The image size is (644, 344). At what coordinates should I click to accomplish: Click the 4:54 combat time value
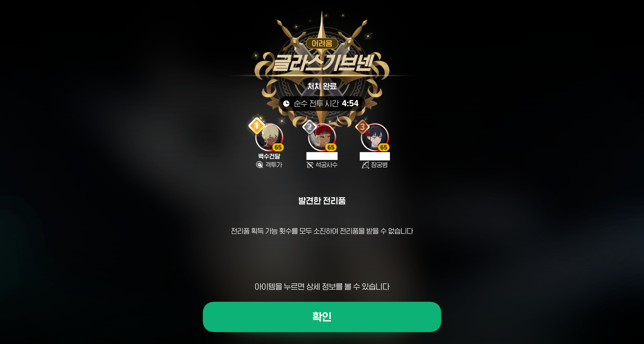click(350, 103)
